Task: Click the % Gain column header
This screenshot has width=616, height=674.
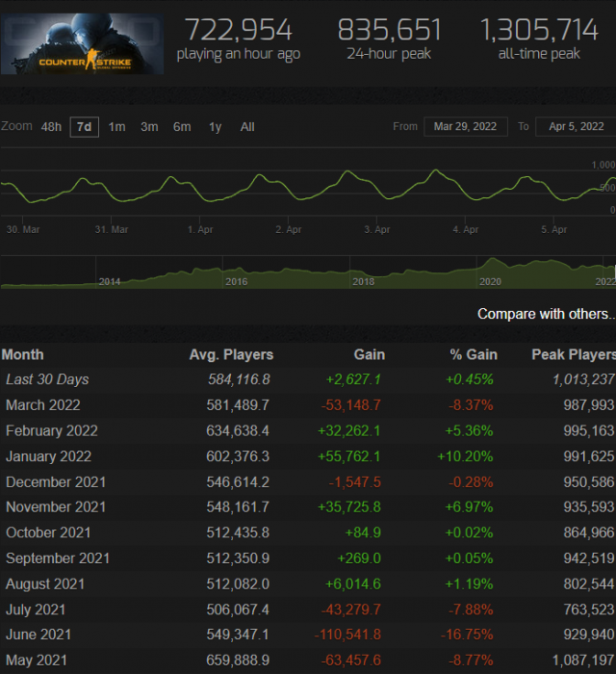Action: point(473,354)
